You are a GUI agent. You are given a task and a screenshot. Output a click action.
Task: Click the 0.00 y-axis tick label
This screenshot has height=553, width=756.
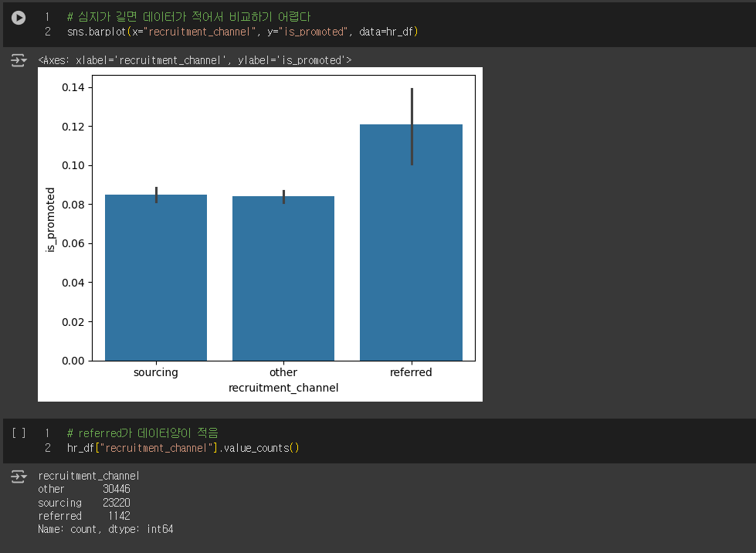pyautogui.click(x=73, y=361)
